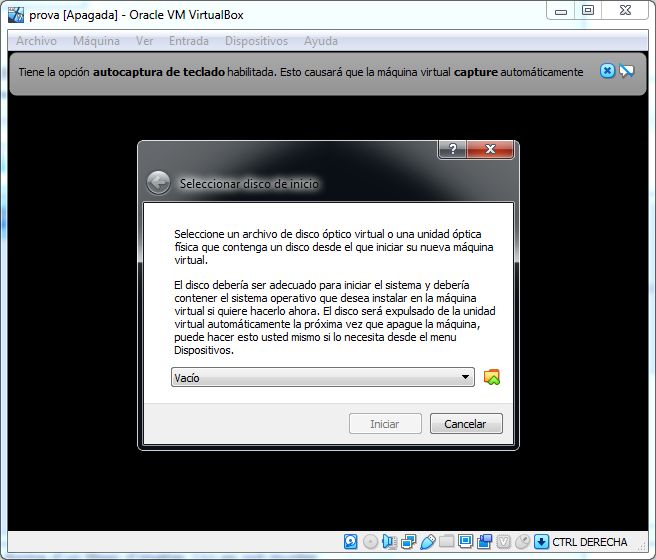Image resolution: width=656 pixels, height=560 pixels.
Task: Click the shared folders icon in status bar
Action: (x=446, y=541)
